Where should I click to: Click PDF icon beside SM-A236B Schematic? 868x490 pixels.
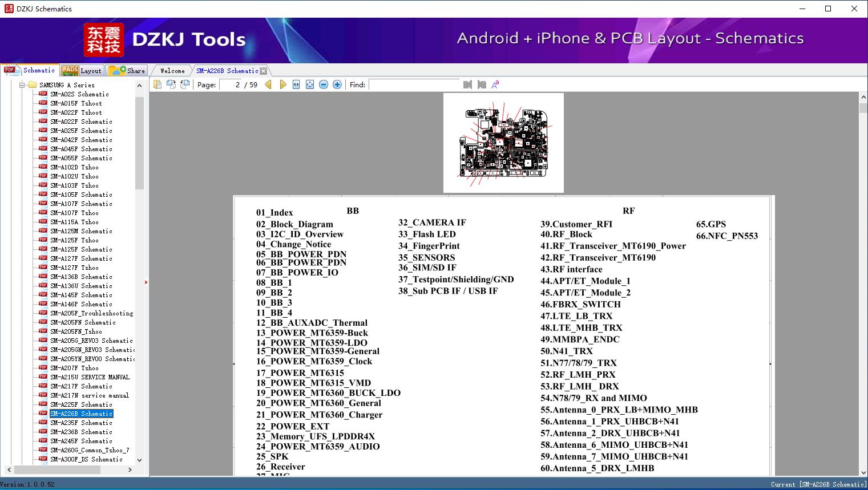tap(43, 431)
